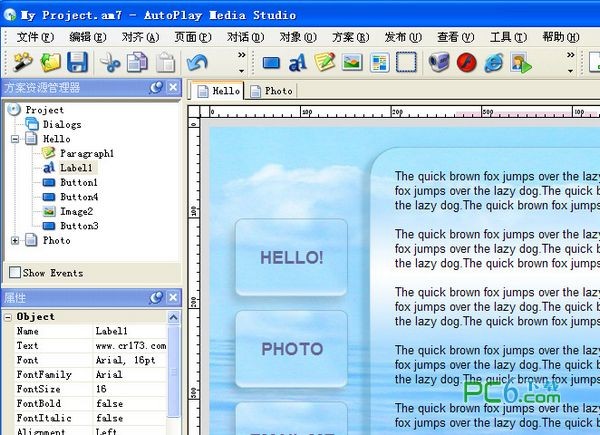600x435 pixels.
Task: Click the new project wizard wand icon
Action: coord(23,62)
